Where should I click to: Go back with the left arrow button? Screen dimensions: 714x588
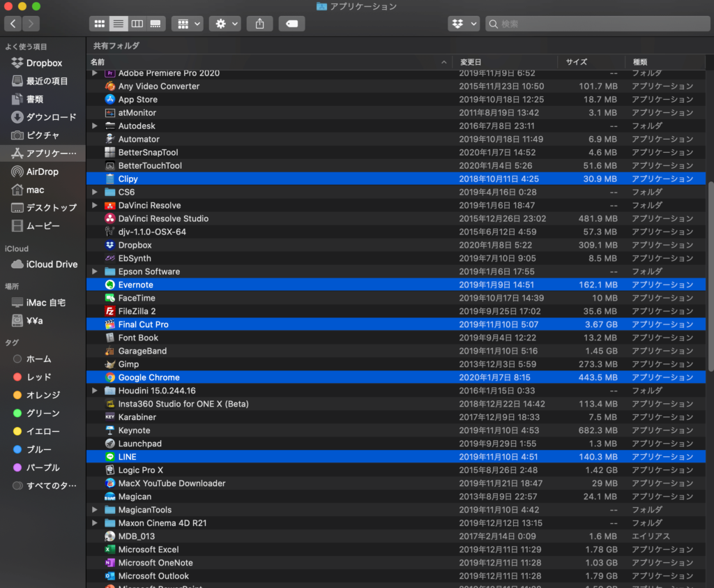tap(13, 24)
